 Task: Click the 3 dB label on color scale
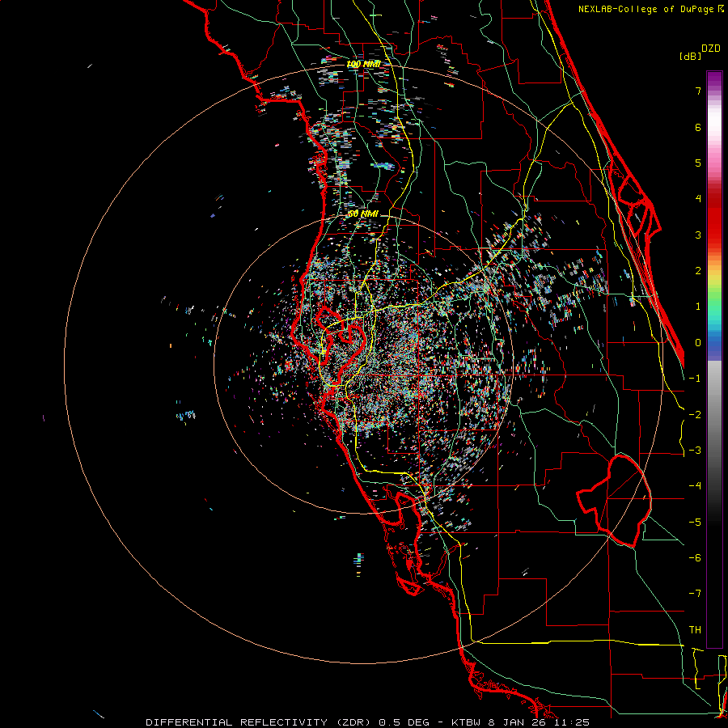(x=698, y=235)
